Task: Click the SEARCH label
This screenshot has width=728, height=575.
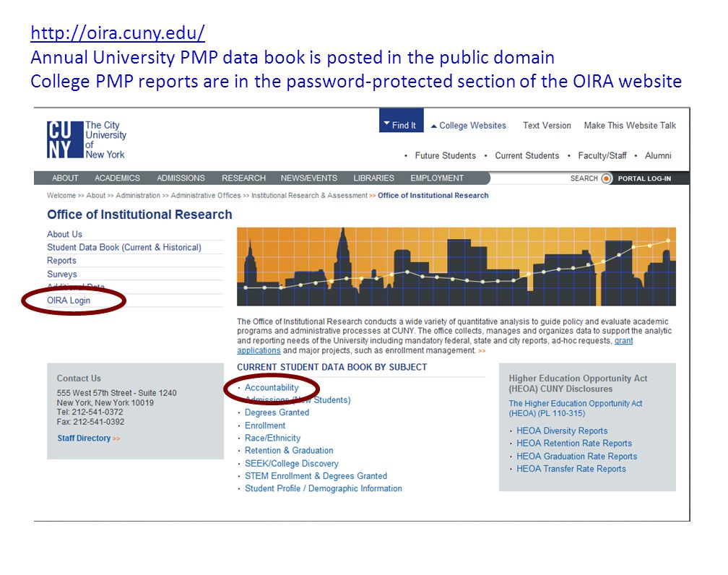Action: 584,178
